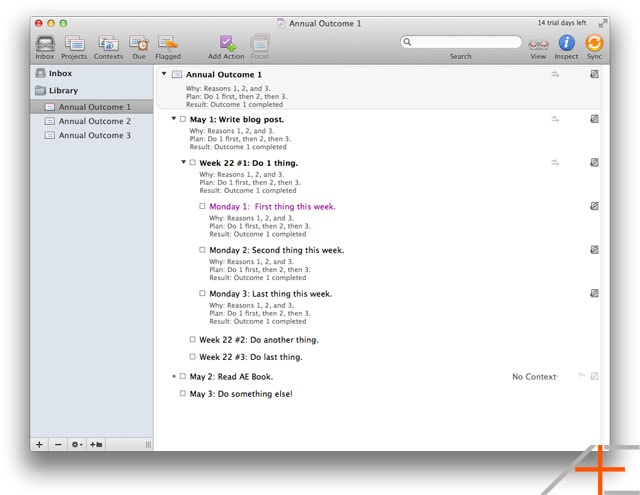The image size is (640, 495).
Task: Open the View options binoculars icon
Action: coord(538,44)
